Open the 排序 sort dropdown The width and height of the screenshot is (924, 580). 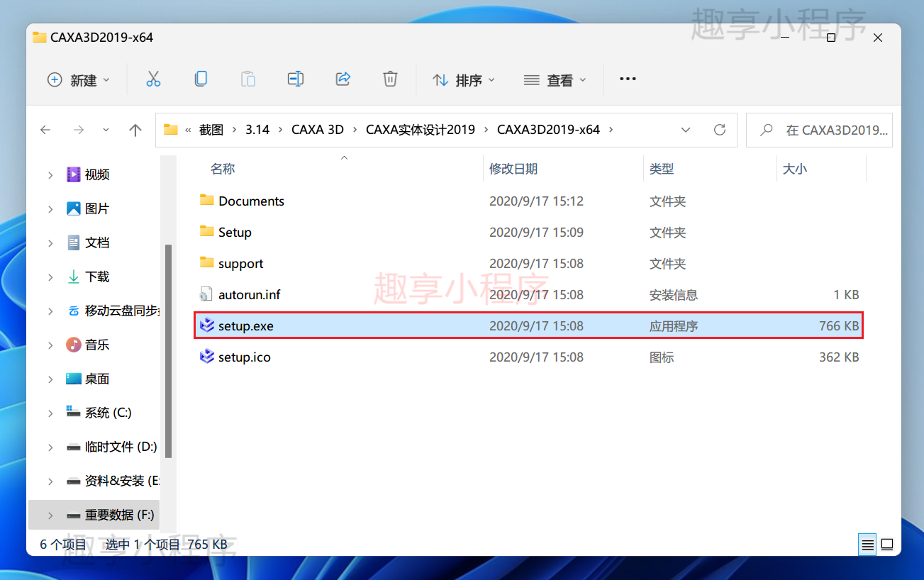[x=464, y=79]
